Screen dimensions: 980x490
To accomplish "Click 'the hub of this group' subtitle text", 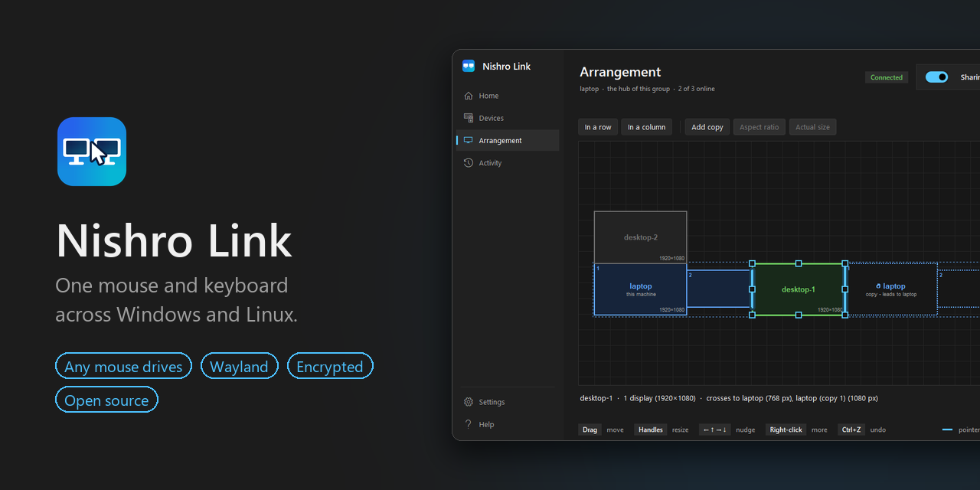I will tap(639, 89).
